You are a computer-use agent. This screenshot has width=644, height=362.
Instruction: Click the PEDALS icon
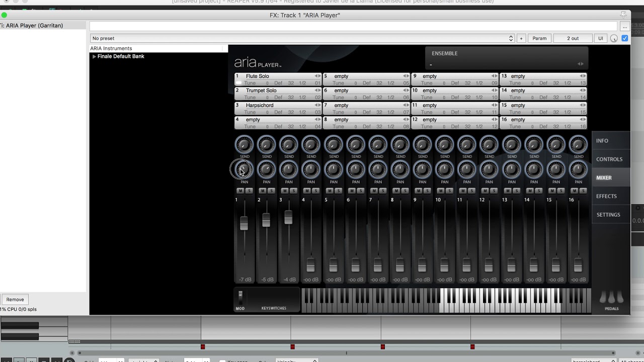tap(612, 298)
